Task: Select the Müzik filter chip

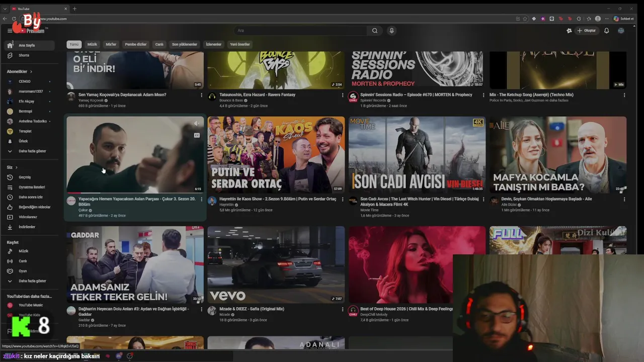Action: click(92, 44)
